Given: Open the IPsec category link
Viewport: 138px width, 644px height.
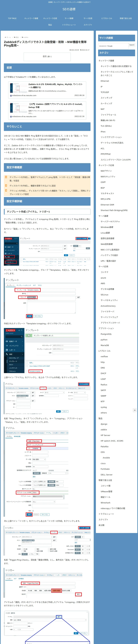Looking at the screenshot, I should click(x=103, y=131).
